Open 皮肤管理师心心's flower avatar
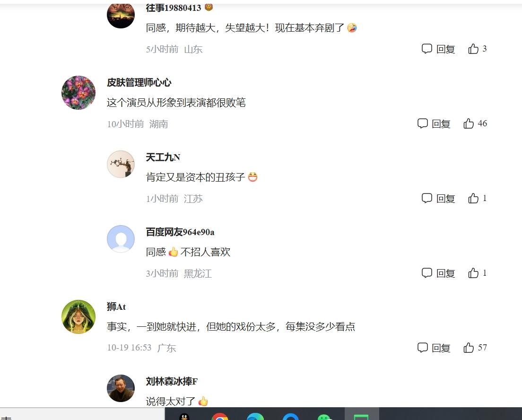 [78, 93]
